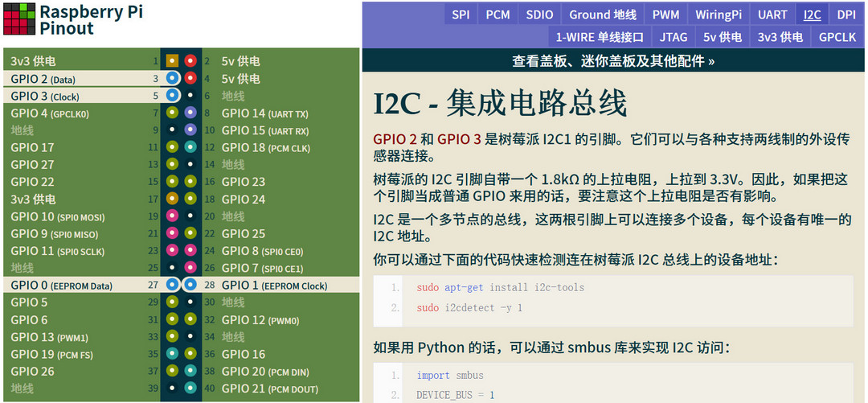Select pin 5 GPIO 3 Clock dot
The height and width of the screenshot is (403, 868).
[172, 96]
